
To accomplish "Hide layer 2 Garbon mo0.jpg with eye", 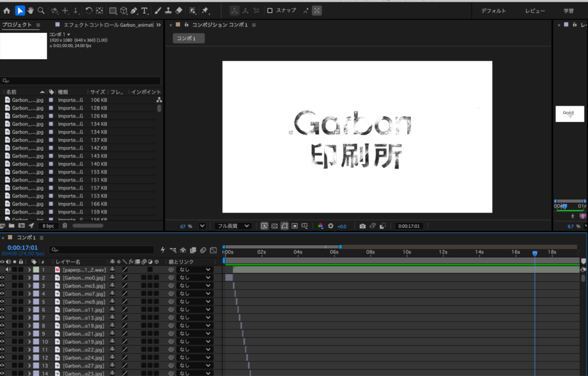I will tap(2, 278).
